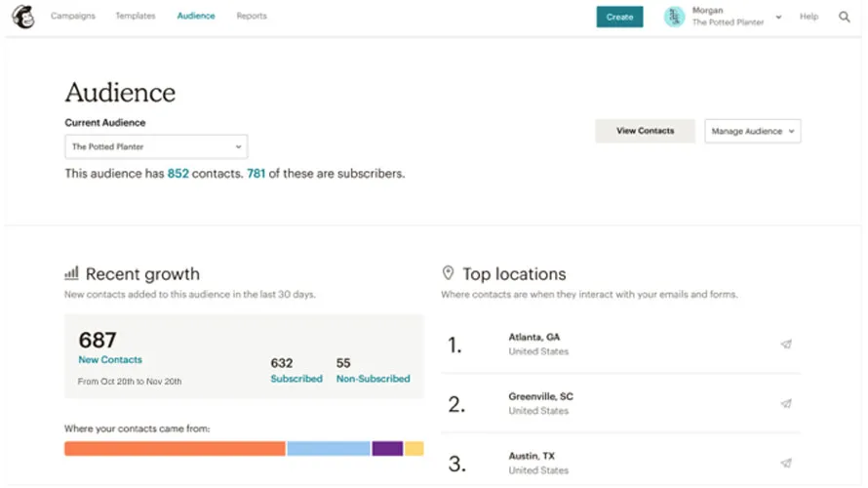Click the paper plane icon for Atlanta, GA
This screenshot has height=488, width=868.
pyautogui.click(x=786, y=344)
